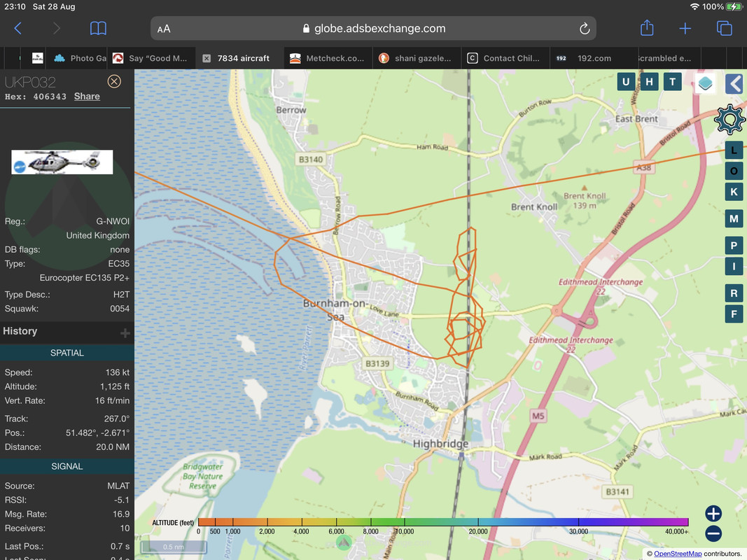Open Safari bookmarks book icon
Viewport: 747px width, 560px height.
pos(98,29)
